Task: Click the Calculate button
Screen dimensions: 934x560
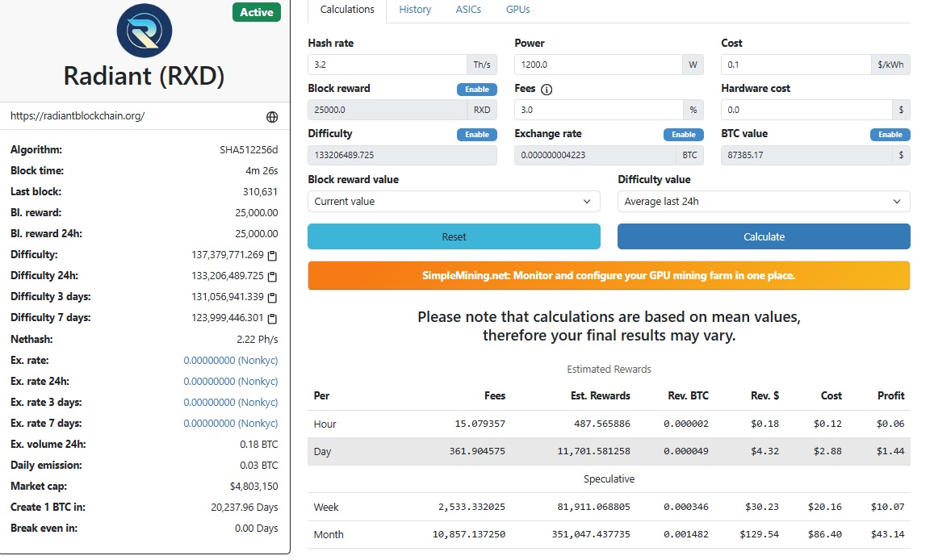Action: (764, 236)
